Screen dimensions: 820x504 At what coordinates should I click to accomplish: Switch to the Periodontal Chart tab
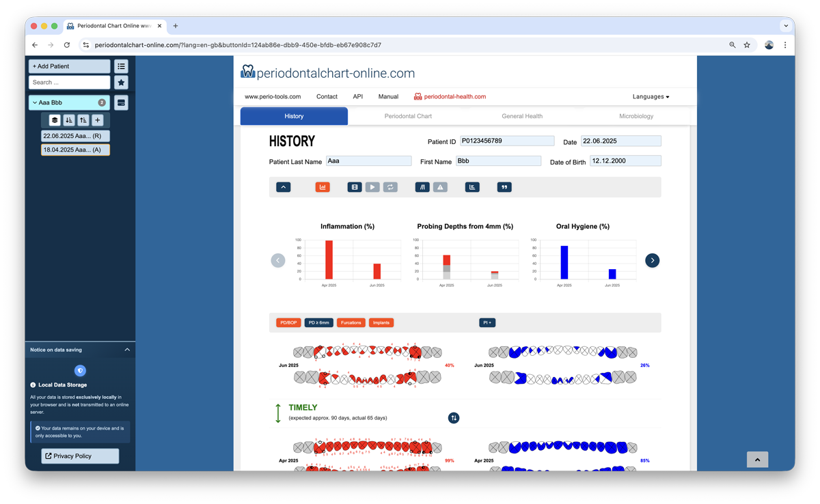click(x=408, y=116)
